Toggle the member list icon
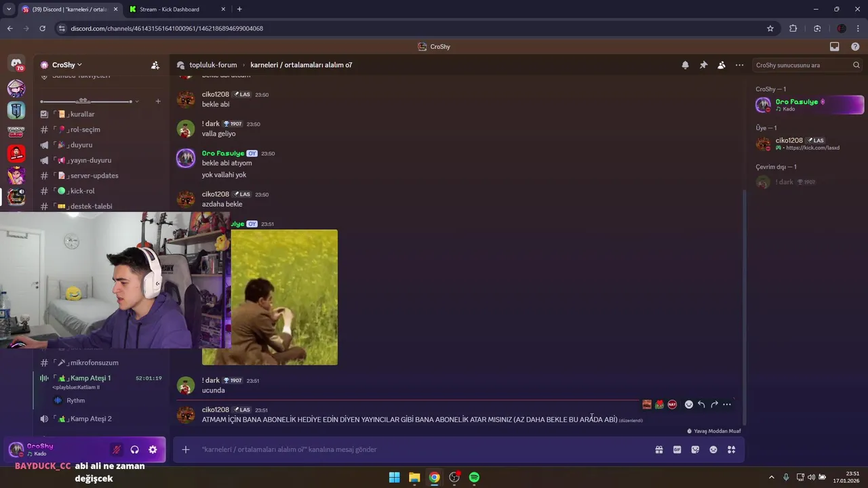Screen dimensions: 868x488 click(722, 65)
